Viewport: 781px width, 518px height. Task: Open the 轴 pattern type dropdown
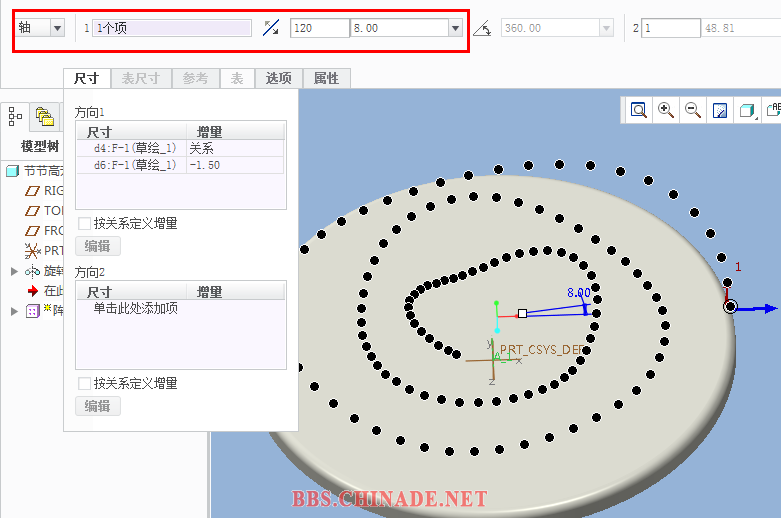57,28
